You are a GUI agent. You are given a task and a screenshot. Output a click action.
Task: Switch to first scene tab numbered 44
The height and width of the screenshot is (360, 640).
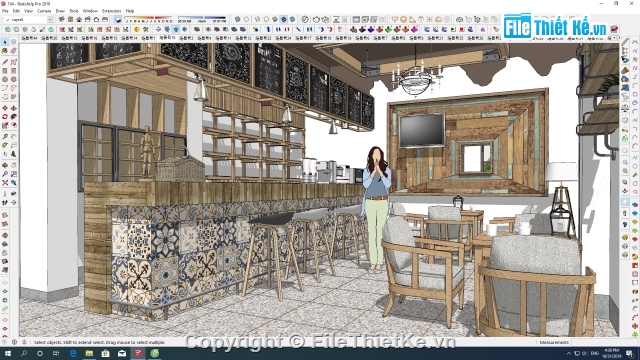click(x=29, y=38)
